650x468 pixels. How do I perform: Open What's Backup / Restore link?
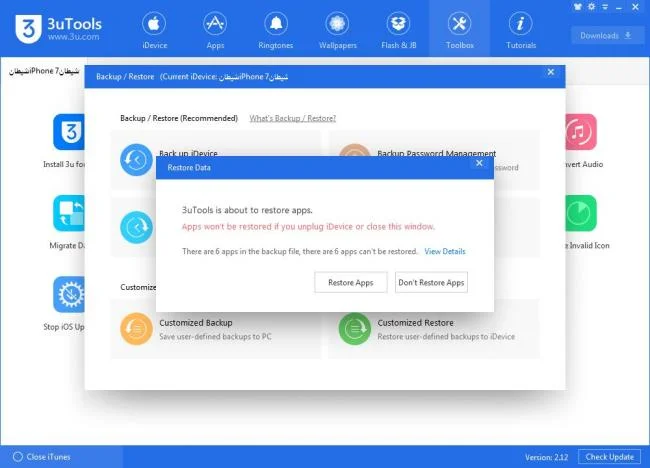pos(293,119)
